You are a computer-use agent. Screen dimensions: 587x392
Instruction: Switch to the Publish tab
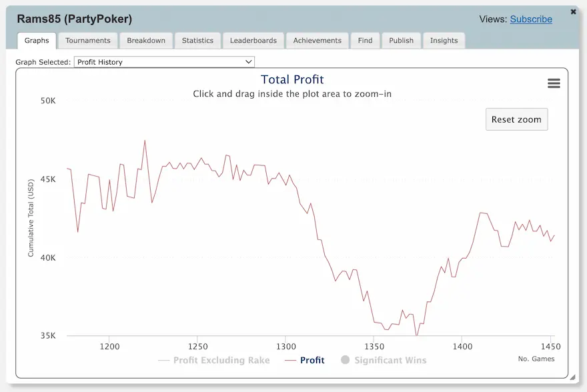(402, 41)
